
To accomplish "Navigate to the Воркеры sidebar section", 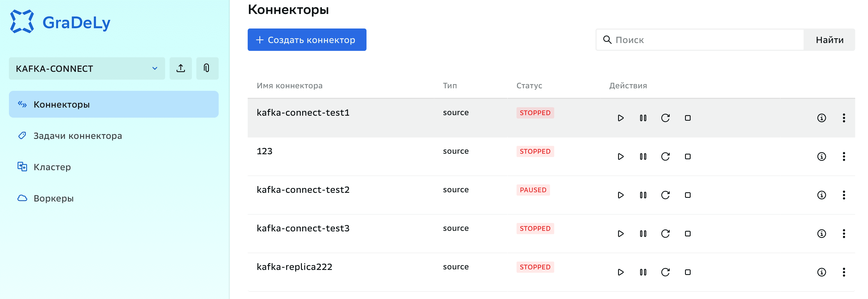I will 54,198.
